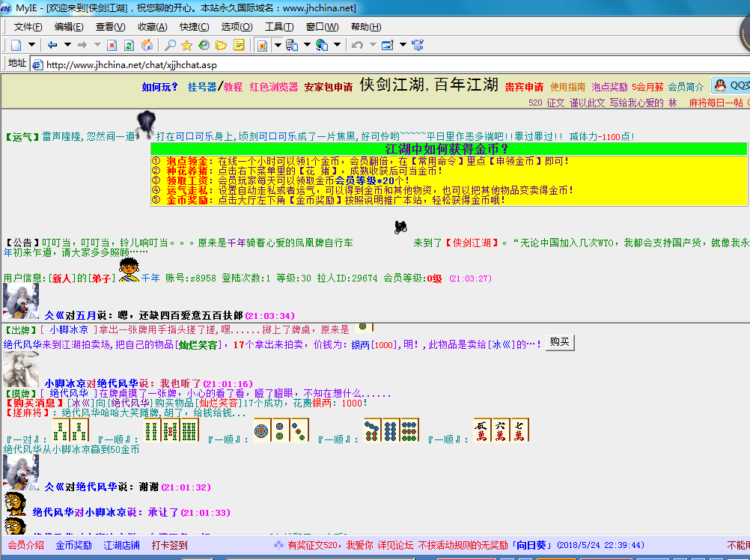Open the 安家包申请 link
The image size is (750, 560).
pyautogui.click(x=329, y=87)
